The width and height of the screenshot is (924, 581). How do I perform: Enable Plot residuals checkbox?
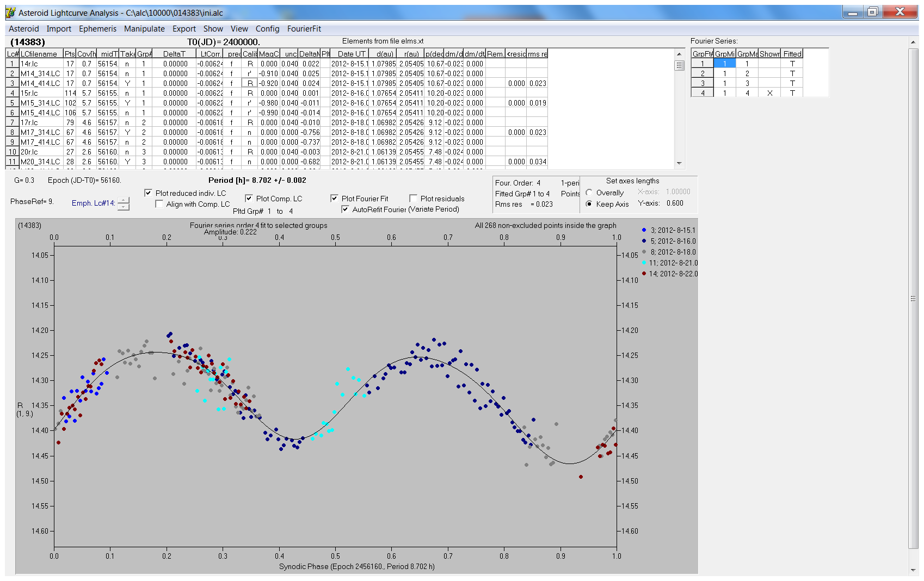pos(413,199)
